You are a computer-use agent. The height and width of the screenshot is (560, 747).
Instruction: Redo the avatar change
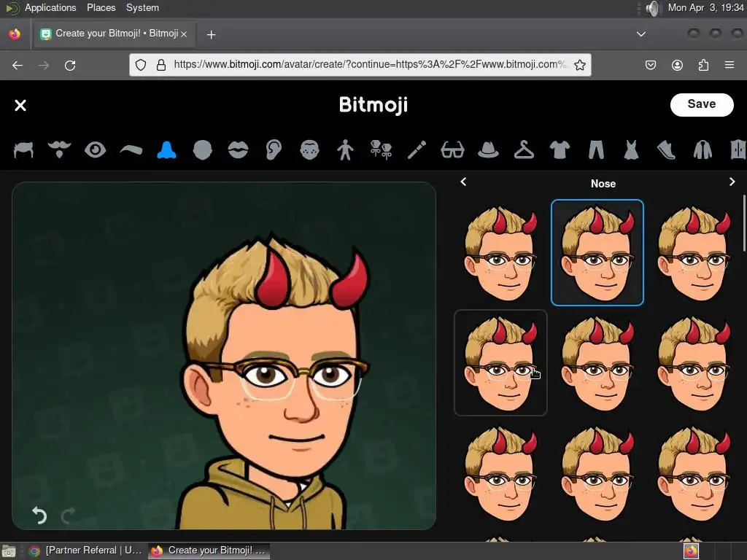(x=68, y=516)
